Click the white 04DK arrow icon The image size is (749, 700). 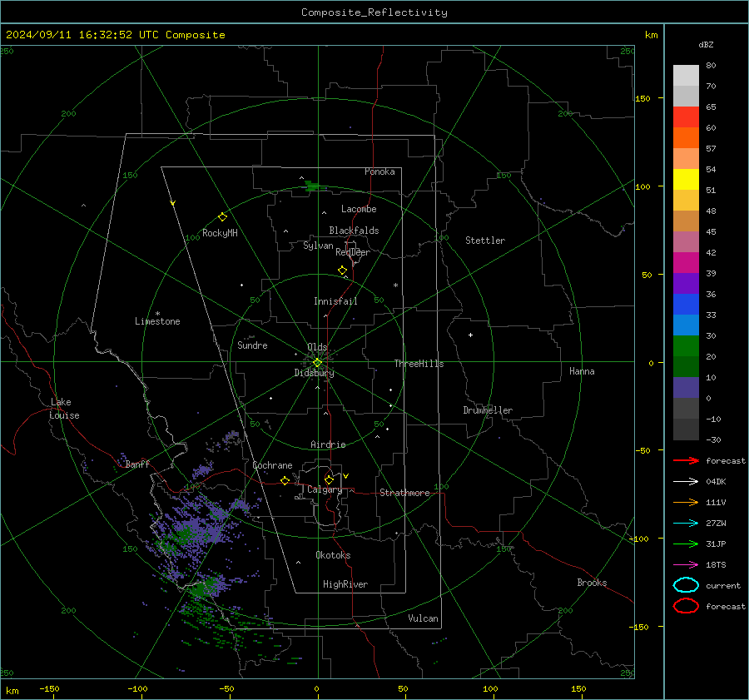point(686,482)
